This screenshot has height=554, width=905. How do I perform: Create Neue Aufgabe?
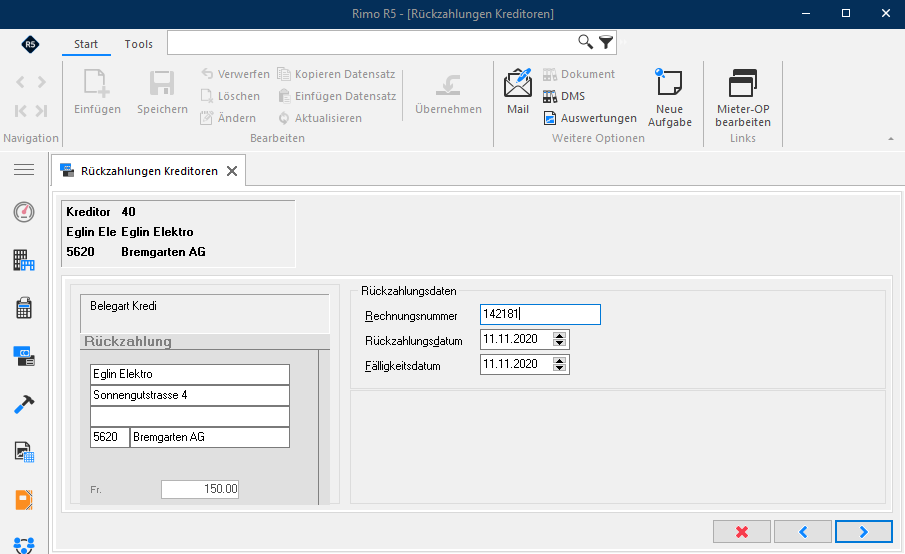[670, 98]
